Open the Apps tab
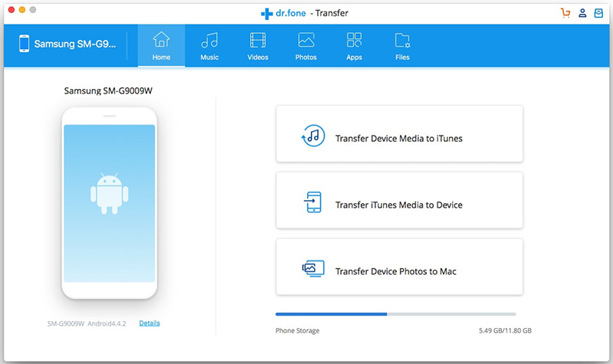613x364 pixels. pos(354,46)
